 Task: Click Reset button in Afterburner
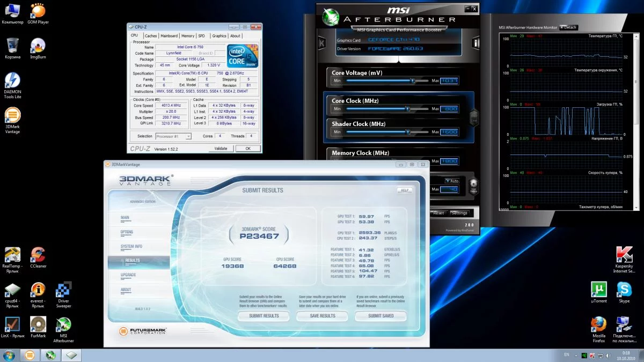click(x=438, y=213)
